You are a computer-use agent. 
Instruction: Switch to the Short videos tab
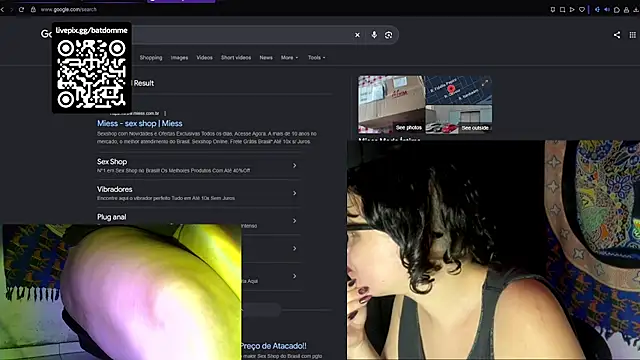[x=236, y=58]
